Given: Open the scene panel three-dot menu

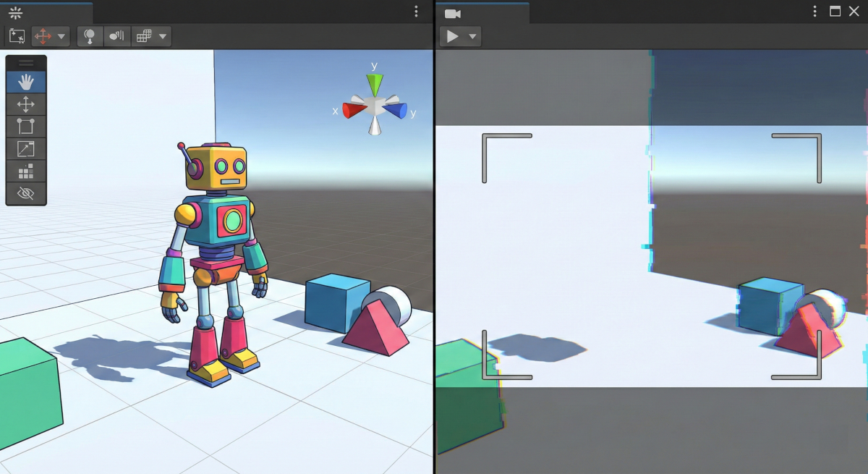Looking at the screenshot, I should point(416,12).
